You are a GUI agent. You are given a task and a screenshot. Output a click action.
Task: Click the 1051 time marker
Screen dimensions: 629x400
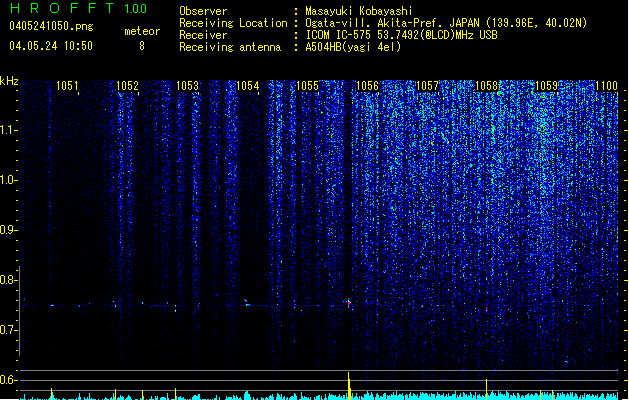point(67,85)
